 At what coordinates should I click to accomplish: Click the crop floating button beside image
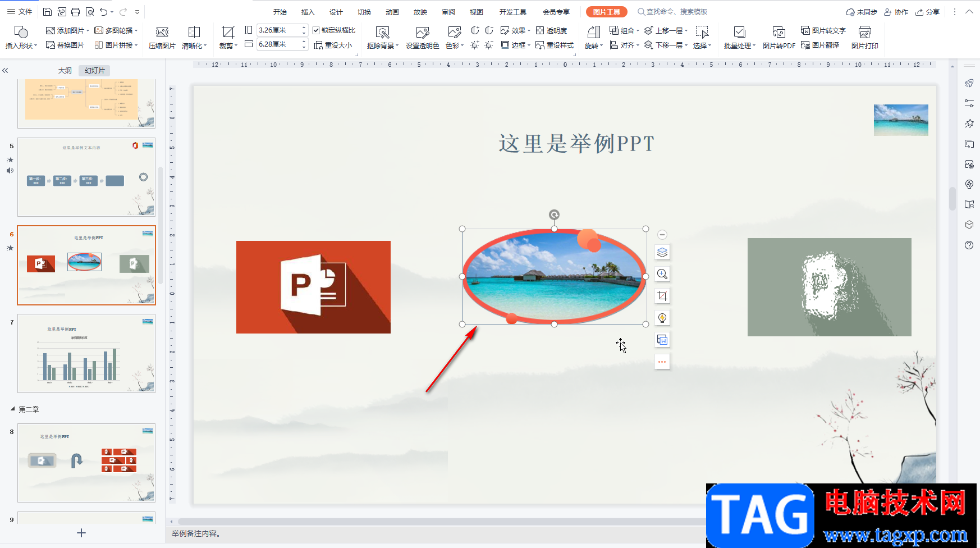pos(662,296)
